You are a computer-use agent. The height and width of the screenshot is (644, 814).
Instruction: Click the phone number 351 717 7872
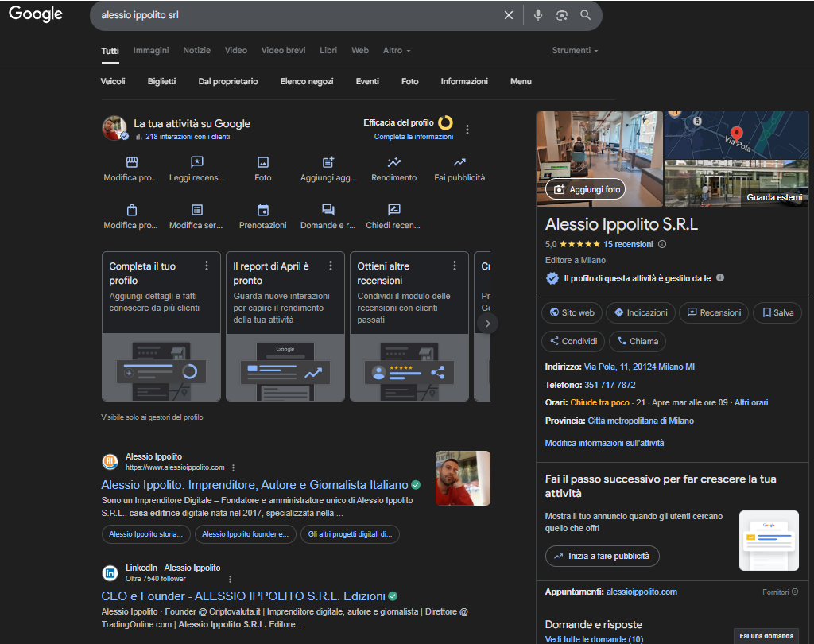[x=610, y=385]
